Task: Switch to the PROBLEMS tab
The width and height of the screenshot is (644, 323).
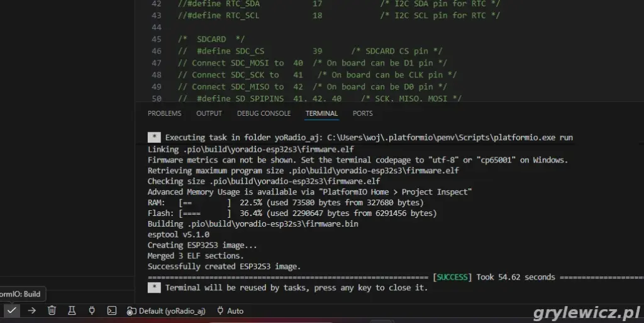Action: pos(164,113)
